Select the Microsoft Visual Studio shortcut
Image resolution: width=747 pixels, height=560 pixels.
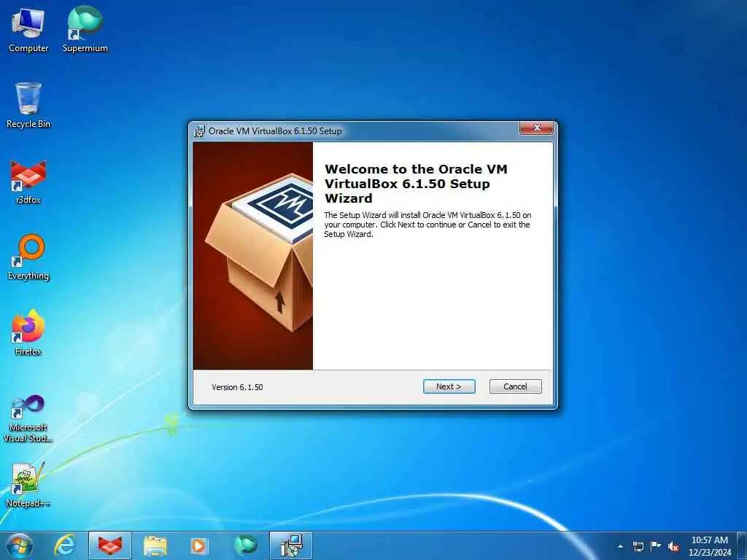click(28, 419)
